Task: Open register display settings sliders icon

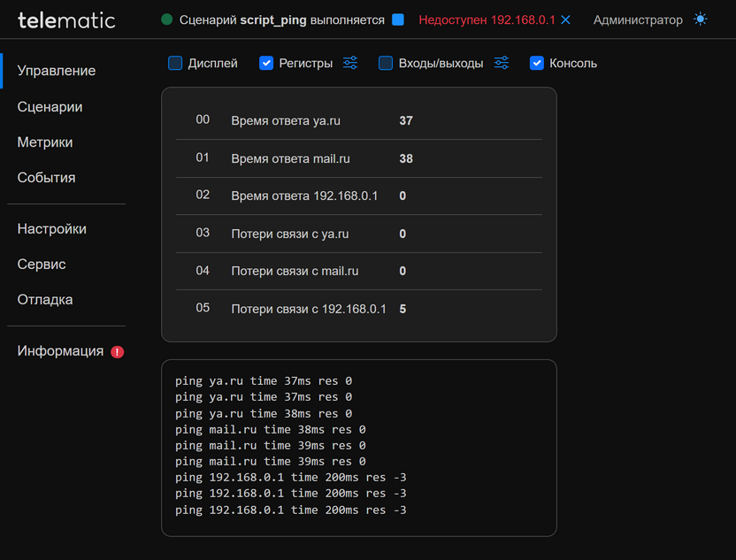Action: 350,63
